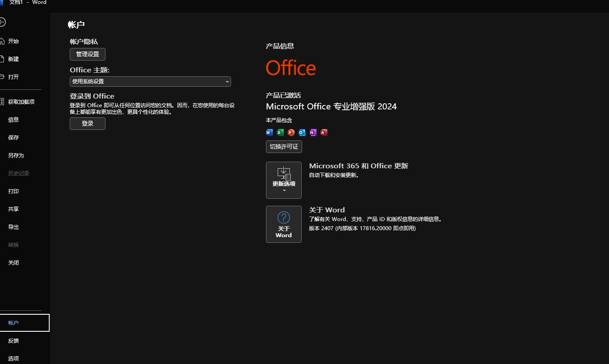Click the new document icon beside 新建
This screenshot has width=609, height=364.
2,59
